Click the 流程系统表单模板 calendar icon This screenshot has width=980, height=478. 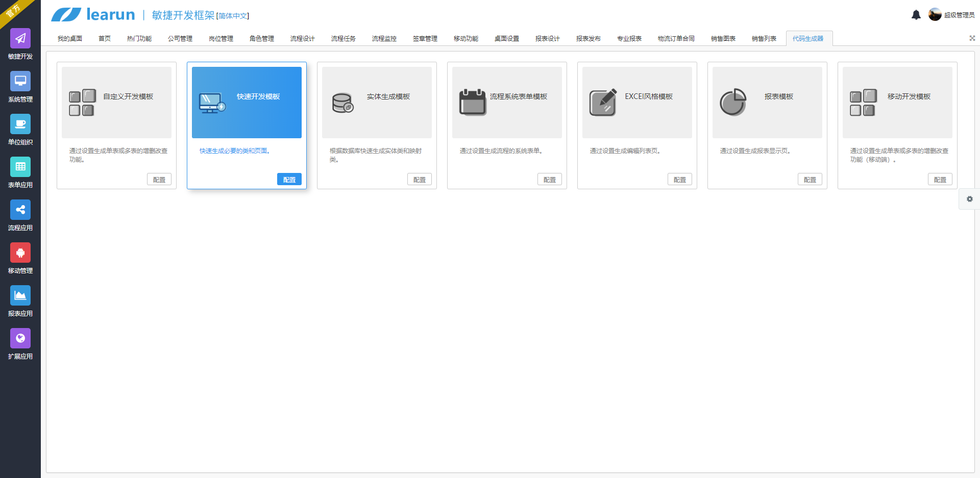pos(473,102)
